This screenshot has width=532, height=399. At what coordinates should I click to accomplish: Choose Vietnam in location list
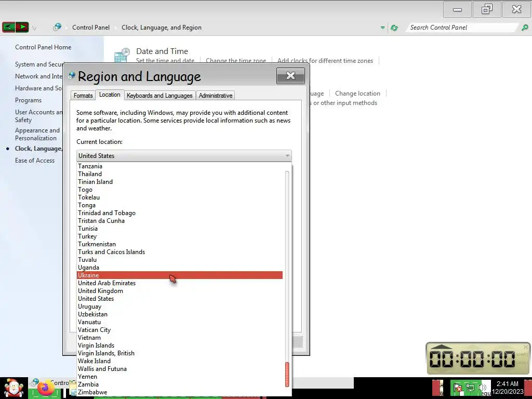(180, 338)
